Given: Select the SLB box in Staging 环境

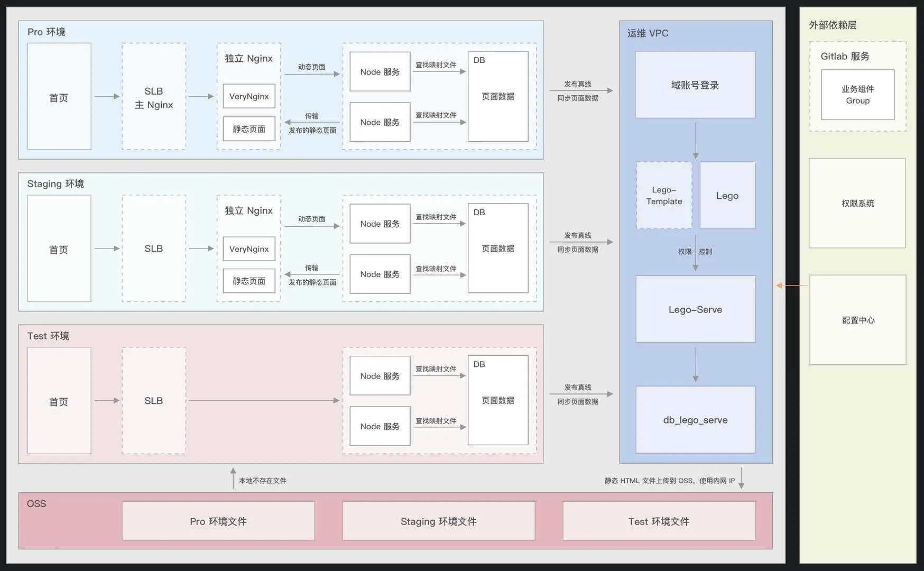Looking at the screenshot, I should coord(154,248).
